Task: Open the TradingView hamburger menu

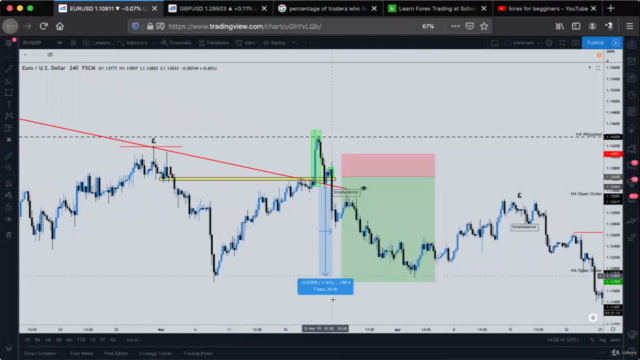Action: pyautogui.click(x=9, y=43)
